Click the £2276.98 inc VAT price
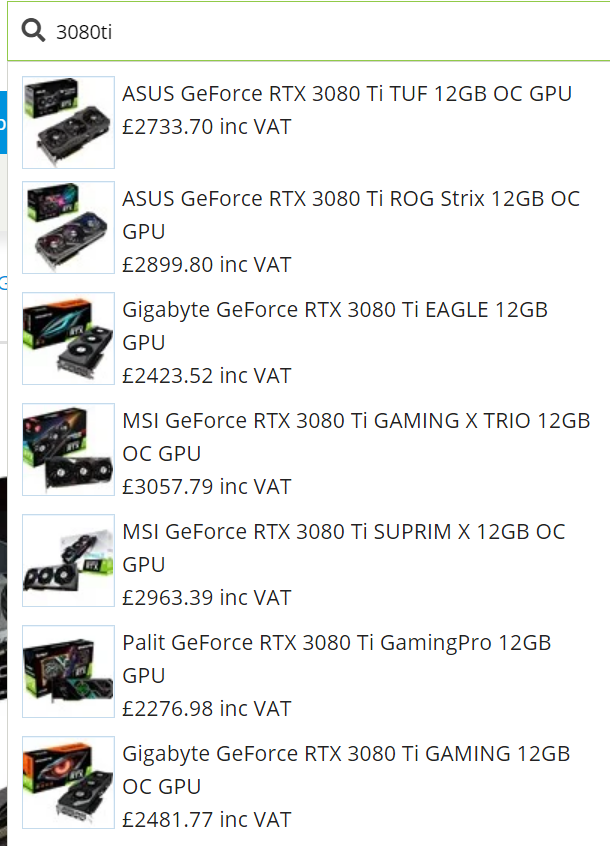Screen dimensions: 610x846 tap(207, 708)
